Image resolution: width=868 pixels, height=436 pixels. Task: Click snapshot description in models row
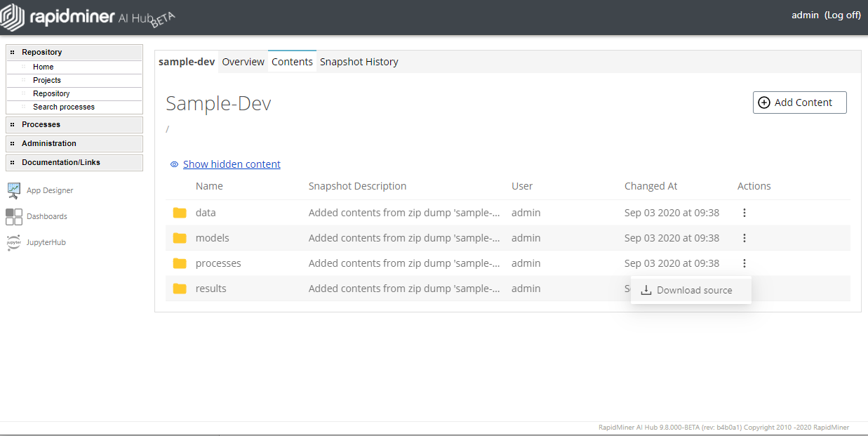404,238
